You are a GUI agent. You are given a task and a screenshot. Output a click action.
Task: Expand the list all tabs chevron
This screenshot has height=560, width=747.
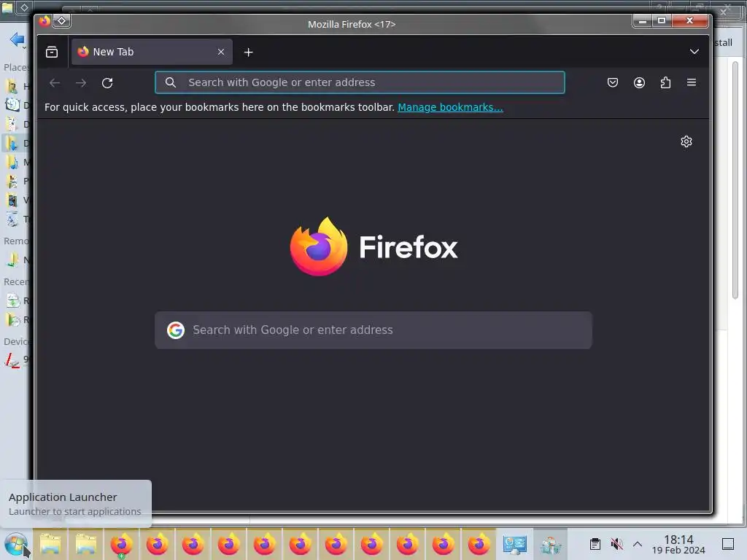694,52
